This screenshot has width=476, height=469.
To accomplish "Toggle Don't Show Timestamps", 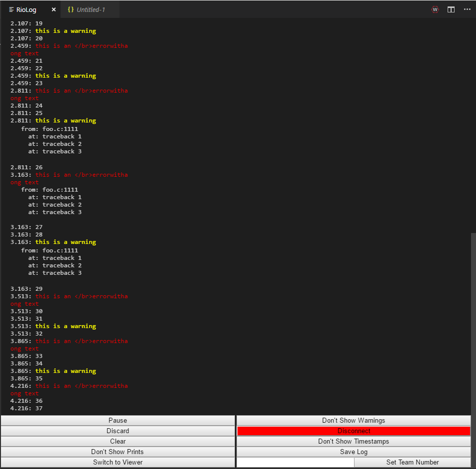I will tap(354, 442).
